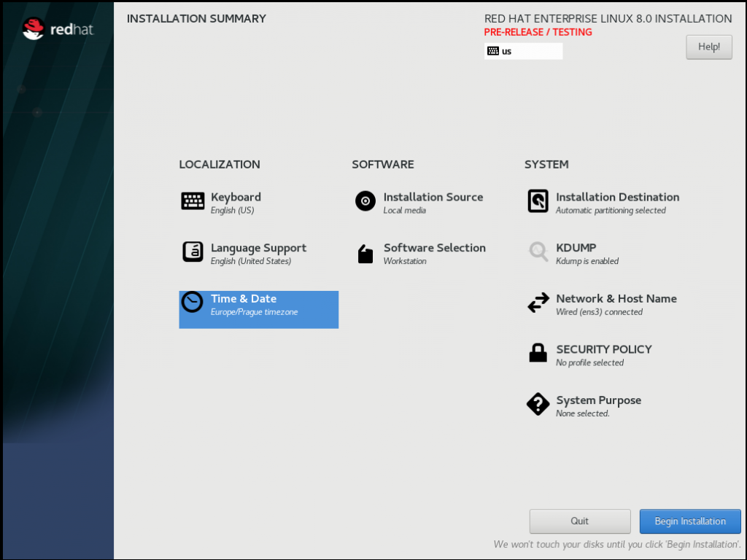Click the "We won't touch your disks" note
The width and height of the screenshot is (747, 560).
(617, 544)
